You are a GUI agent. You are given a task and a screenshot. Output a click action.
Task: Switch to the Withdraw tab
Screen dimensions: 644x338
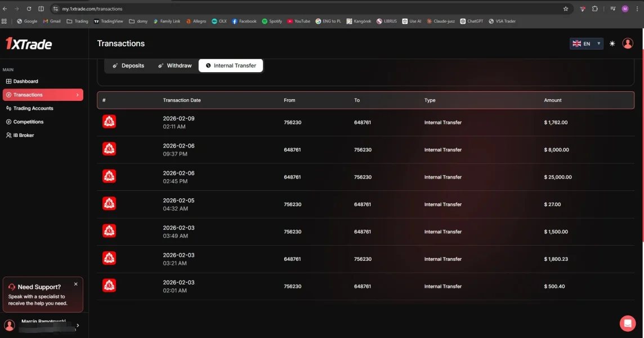175,66
